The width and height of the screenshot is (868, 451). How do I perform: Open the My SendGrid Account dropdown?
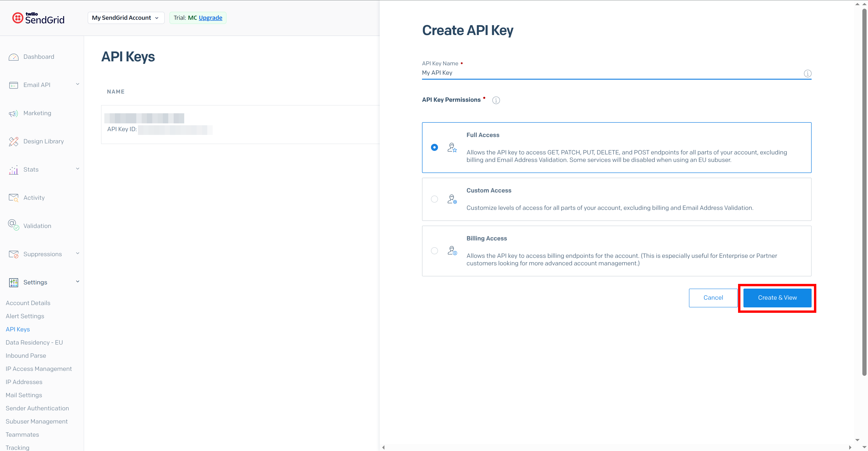coord(126,18)
